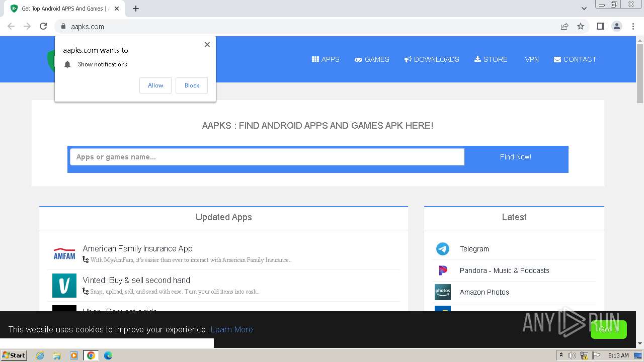The height and width of the screenshot is (362, 644).
Task: Launch Internet Explorer from the taskbar
Action: click(40, 355)
